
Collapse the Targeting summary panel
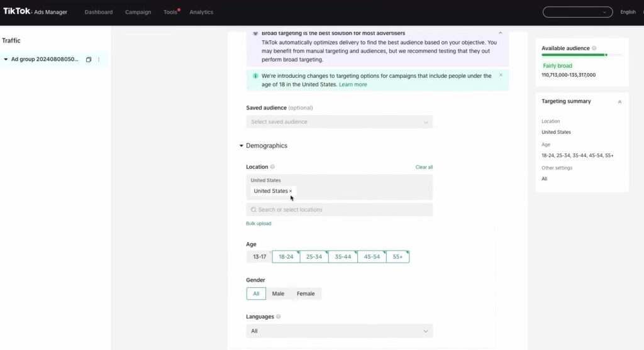click(x=619, y=102)
